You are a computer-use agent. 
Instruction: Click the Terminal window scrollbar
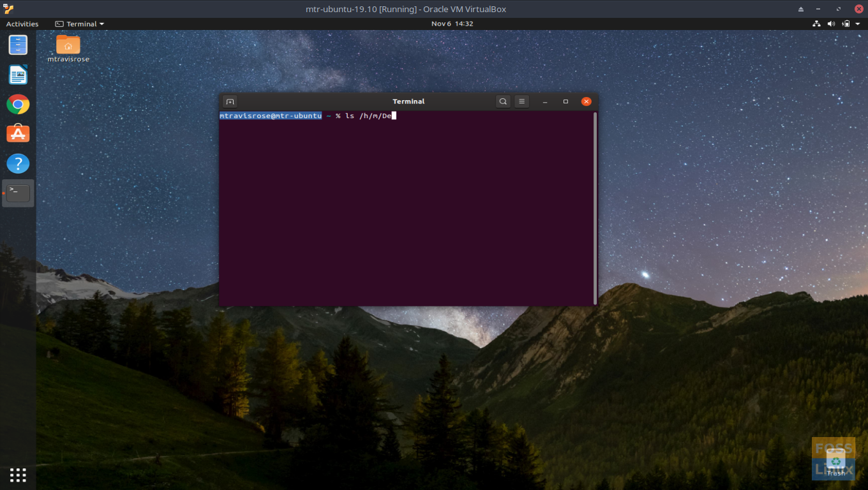595,208
